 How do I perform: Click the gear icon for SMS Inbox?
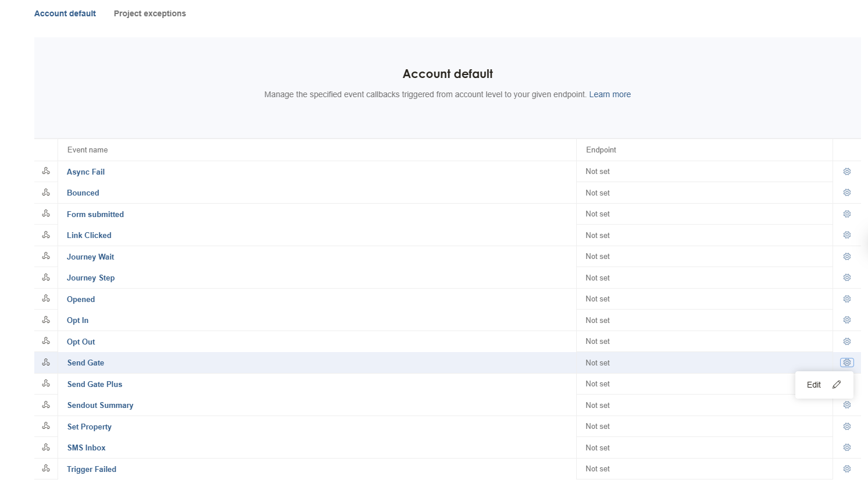(846, 448)
